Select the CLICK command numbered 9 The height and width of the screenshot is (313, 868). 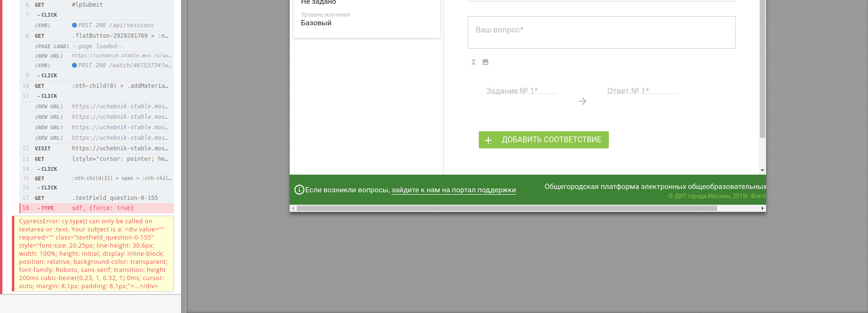97,76
